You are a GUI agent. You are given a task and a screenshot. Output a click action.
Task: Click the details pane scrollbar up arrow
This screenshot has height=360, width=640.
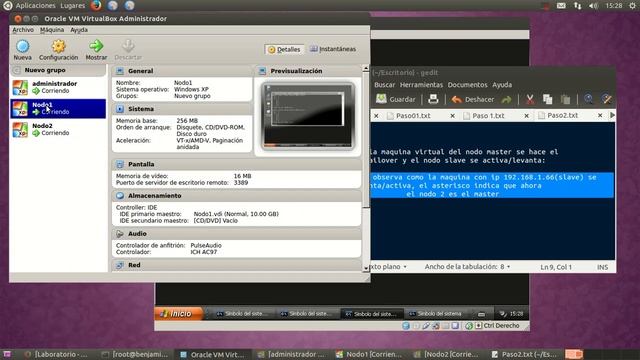click(366, 68)
